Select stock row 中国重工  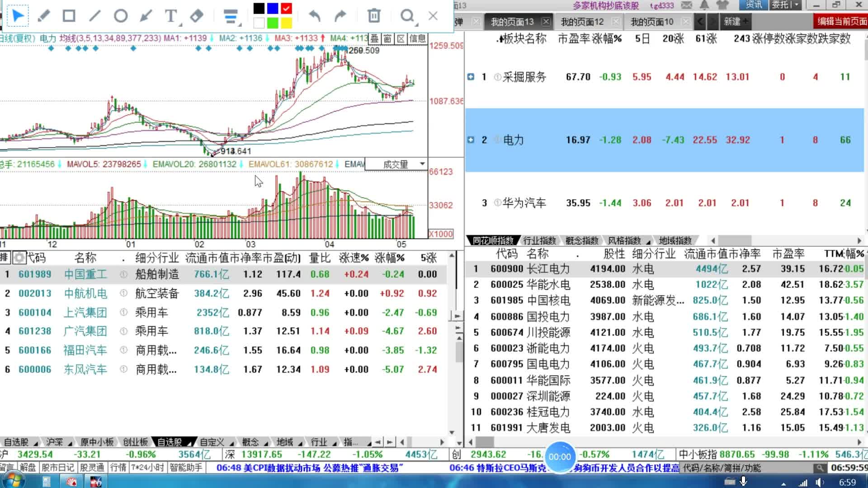pyautogui.click(x=223, y=274)
